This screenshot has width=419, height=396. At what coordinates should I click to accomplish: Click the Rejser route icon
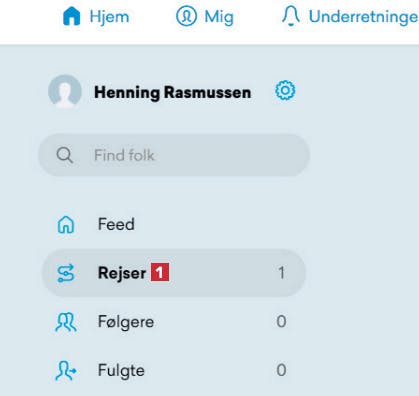coord(66,273)
